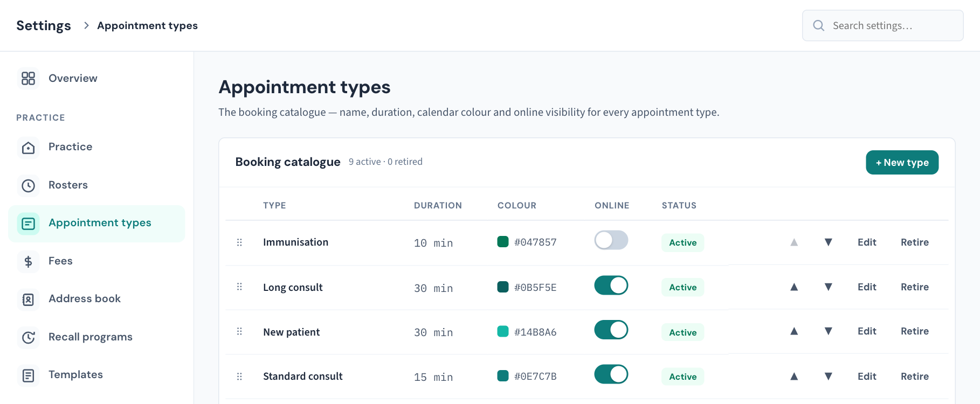Click the #0E7C7B colour swatch for Standard consult
980x404 pixels.
(x=503, y=375)
